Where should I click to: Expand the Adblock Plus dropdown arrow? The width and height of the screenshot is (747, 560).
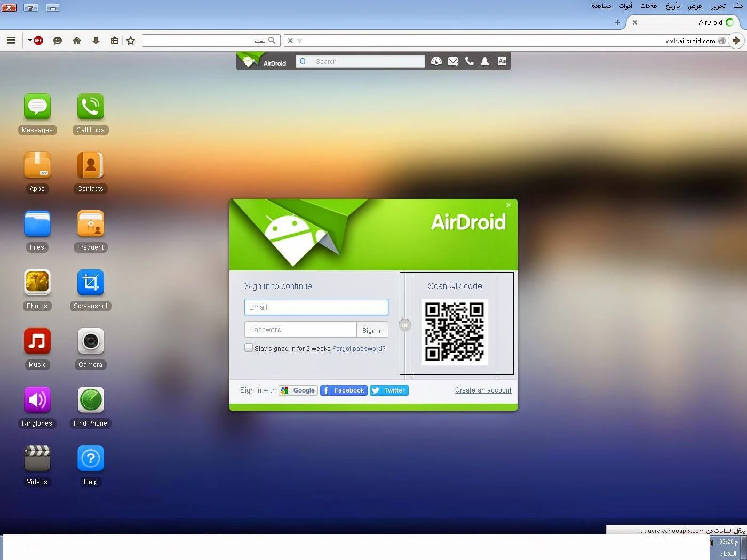[x=30, y=41]
